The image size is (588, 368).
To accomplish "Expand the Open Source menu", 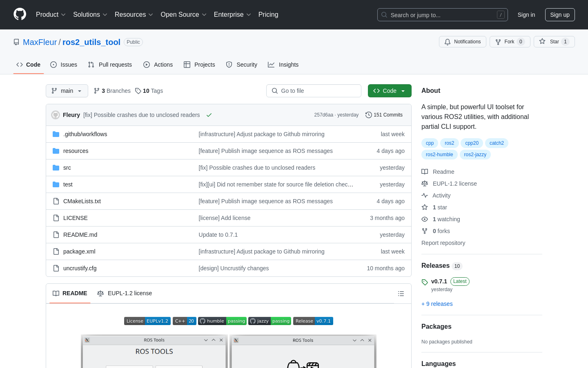I will [184, 15].
